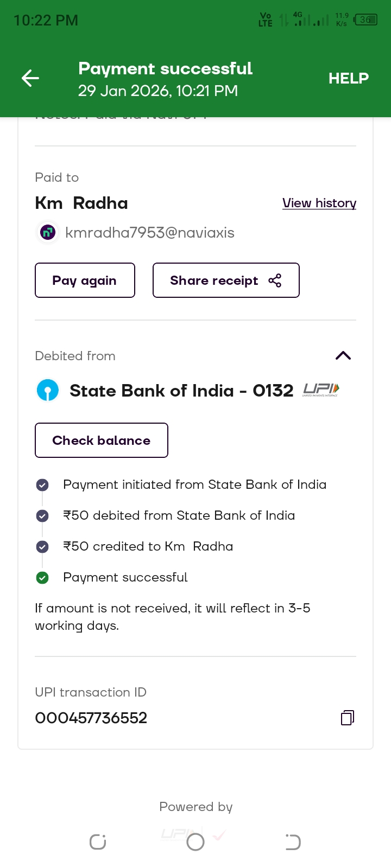The width and height of the screenshot is (391, 868).
Task: Tap the Navi logo beside UPI ID
Action: pos(48,233)
